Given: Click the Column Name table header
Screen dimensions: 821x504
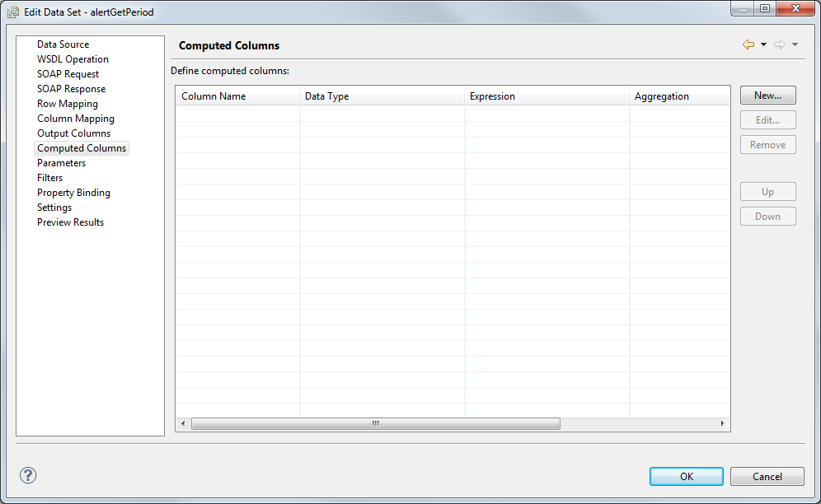Looking at the screenshot, I should pyautogui.click(x=237, y=96).
